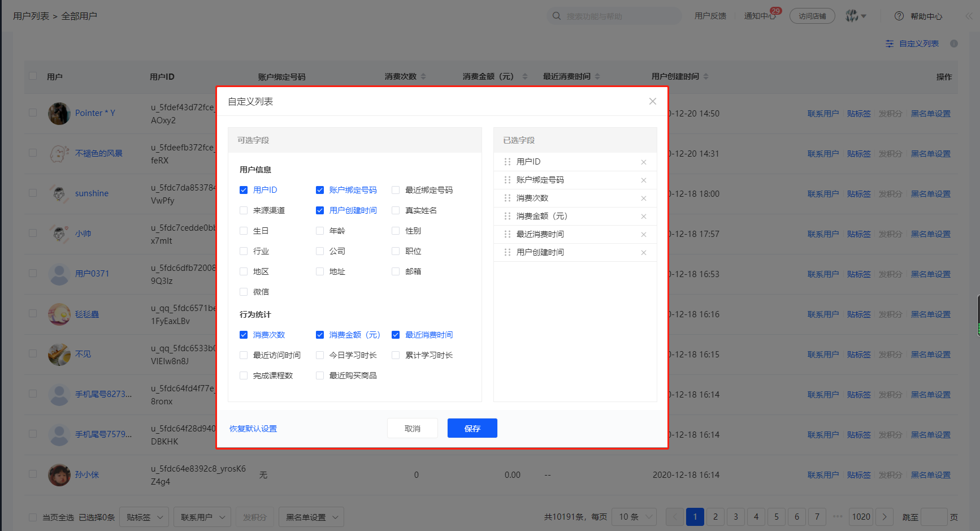Click the info icon beside 自定义列表
The width and height of the screenshot is (980, 531).
954,44
